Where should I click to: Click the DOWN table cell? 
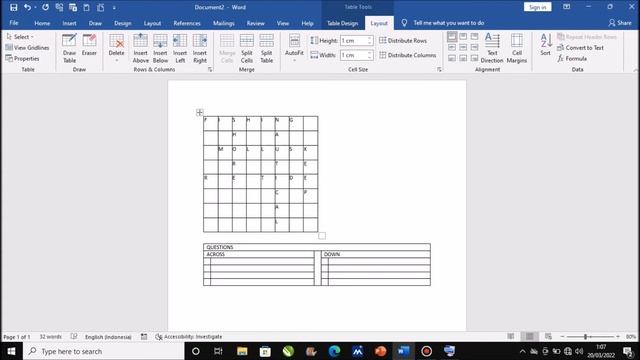click(x=376, y=254)
